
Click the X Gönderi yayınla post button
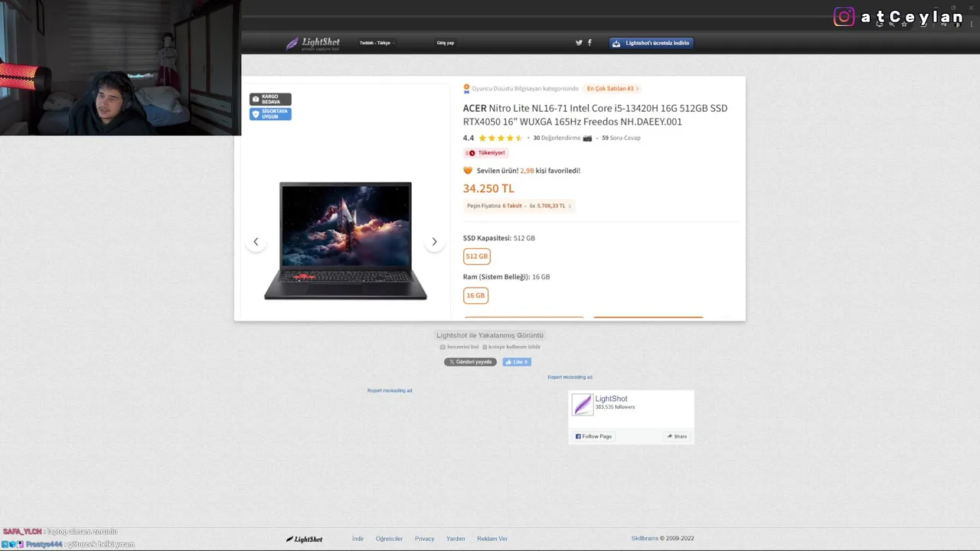point(470,362)
